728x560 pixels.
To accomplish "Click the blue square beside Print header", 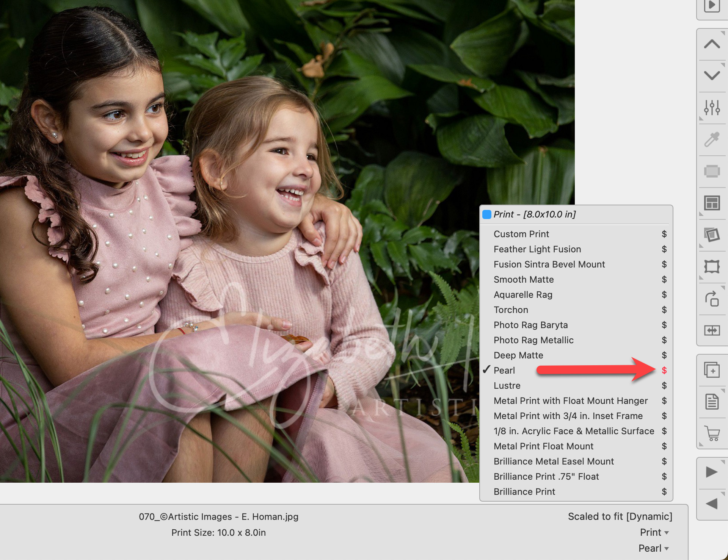I will pyautogui.click(x=487, y=214).
